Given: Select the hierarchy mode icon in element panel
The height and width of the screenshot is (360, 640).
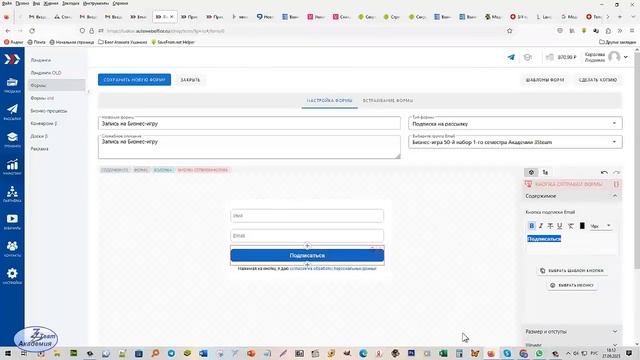Looking at the screenshot, I should coord(545,172).
